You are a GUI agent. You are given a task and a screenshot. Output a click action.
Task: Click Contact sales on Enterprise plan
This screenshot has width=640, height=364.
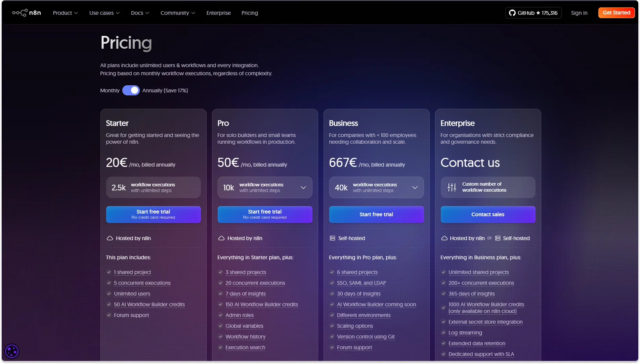tap(488, 214)
